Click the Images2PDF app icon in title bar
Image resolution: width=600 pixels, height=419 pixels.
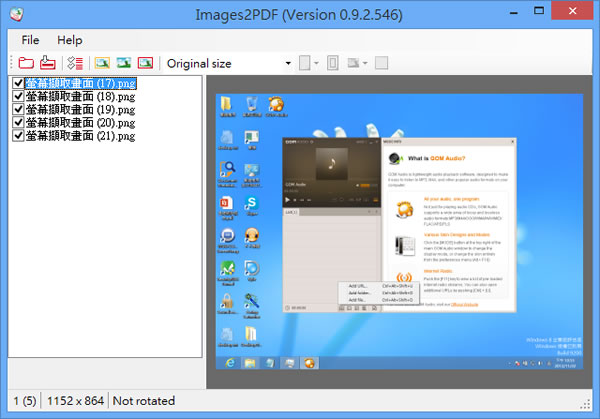click(13, 13)
